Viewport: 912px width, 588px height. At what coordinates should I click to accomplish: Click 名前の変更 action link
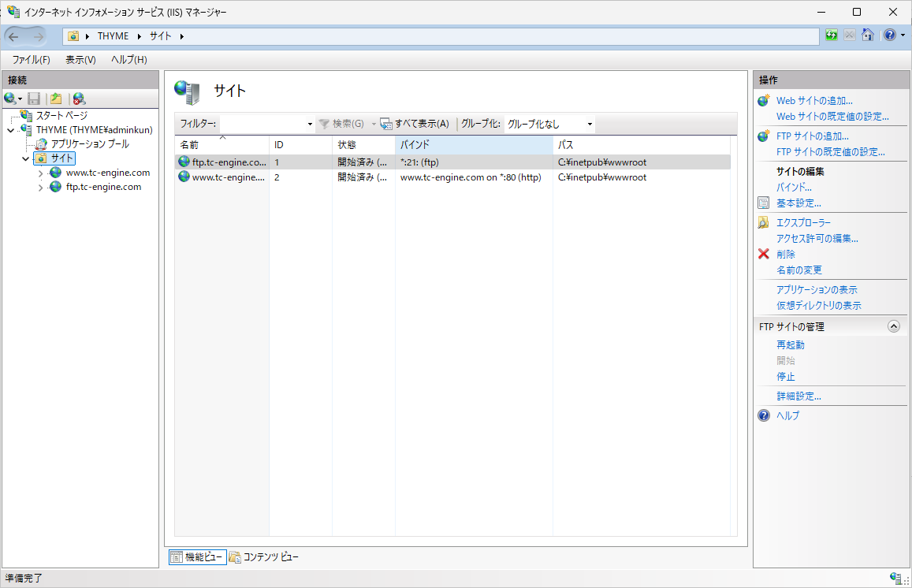click(x=799, y=270)
